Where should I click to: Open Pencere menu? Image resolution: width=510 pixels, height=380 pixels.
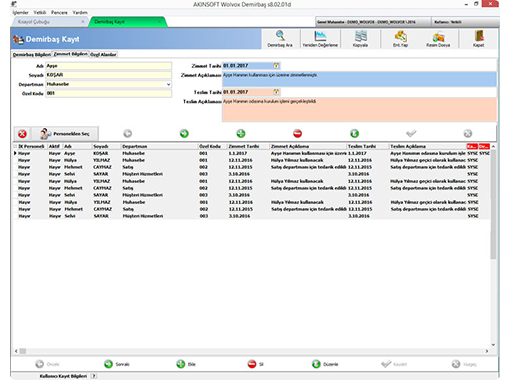pyautogui.click(x=59, y=12)
